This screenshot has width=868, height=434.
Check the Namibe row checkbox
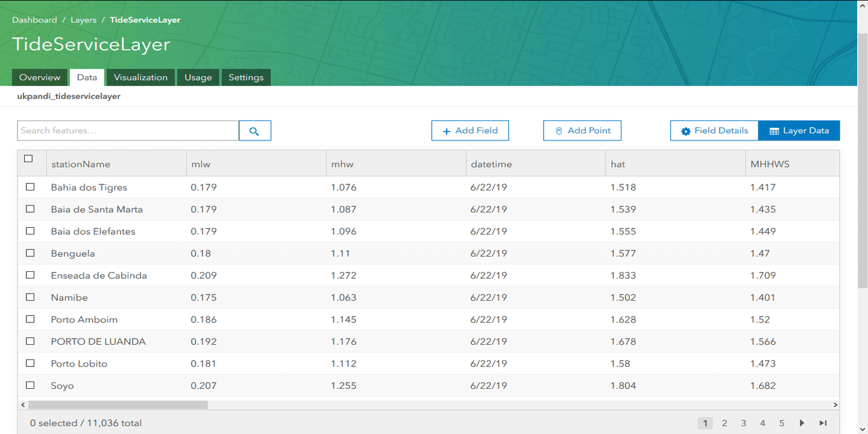pyautogui.click(x=30, y=297)
